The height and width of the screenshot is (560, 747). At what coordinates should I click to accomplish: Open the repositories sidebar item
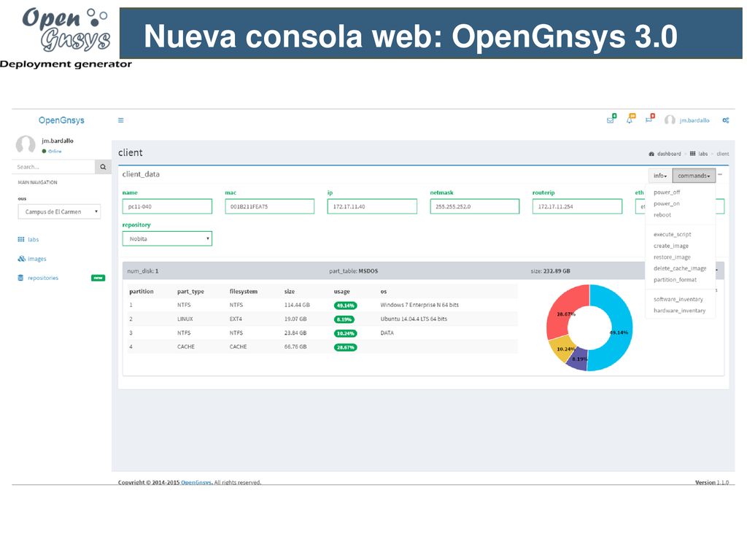[x=43, y=278]
